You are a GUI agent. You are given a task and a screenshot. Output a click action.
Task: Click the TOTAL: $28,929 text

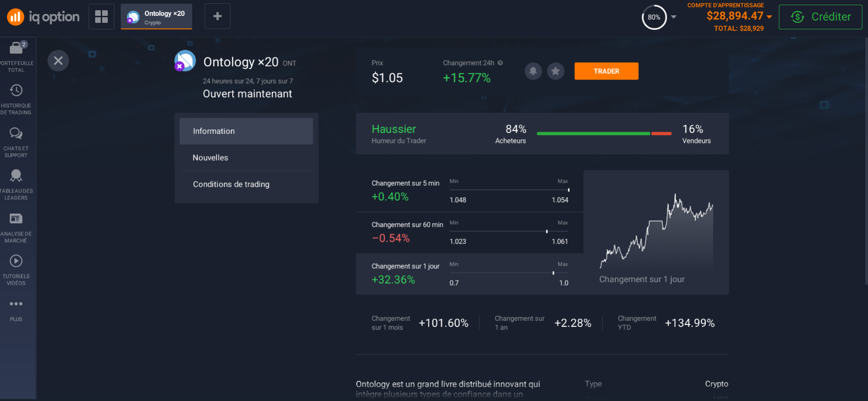click(x=739, y=28)
